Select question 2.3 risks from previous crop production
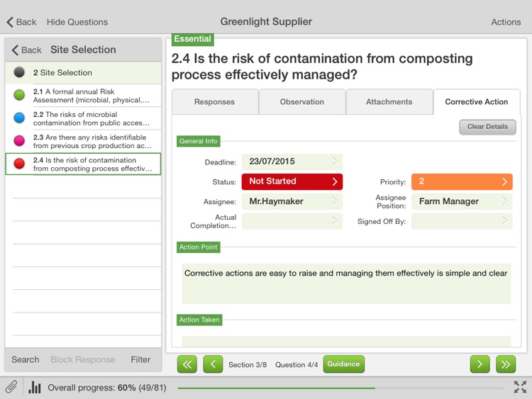The image size is (532, 399). [x=84, y=141]
